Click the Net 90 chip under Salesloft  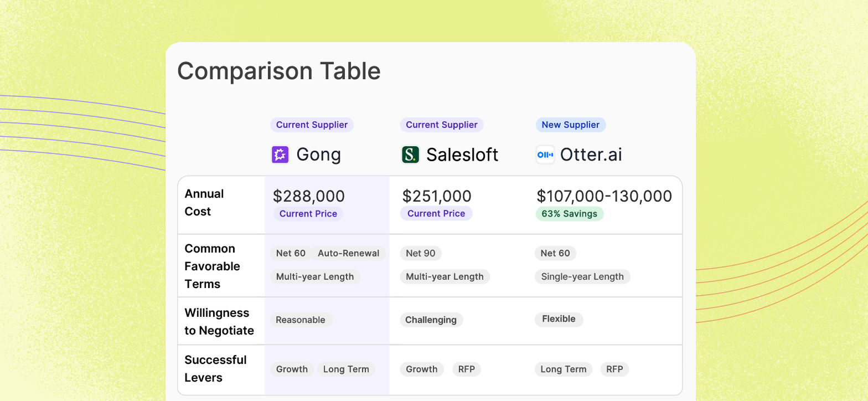point(420,253)
